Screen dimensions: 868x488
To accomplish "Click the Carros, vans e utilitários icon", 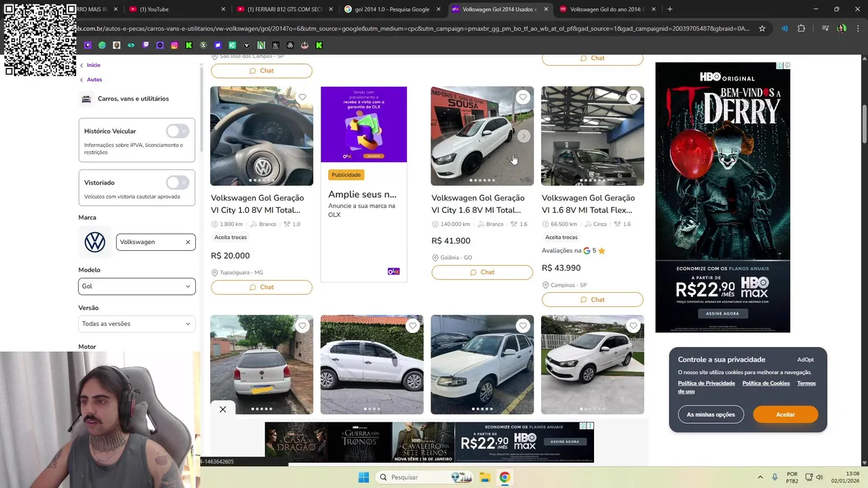I will click(x=86, y=99).
